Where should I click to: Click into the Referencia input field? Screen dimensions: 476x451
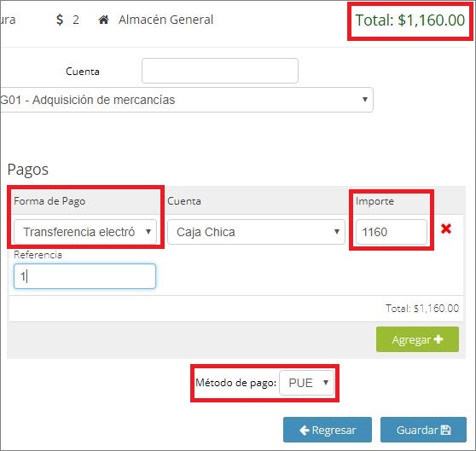[84, 276]
